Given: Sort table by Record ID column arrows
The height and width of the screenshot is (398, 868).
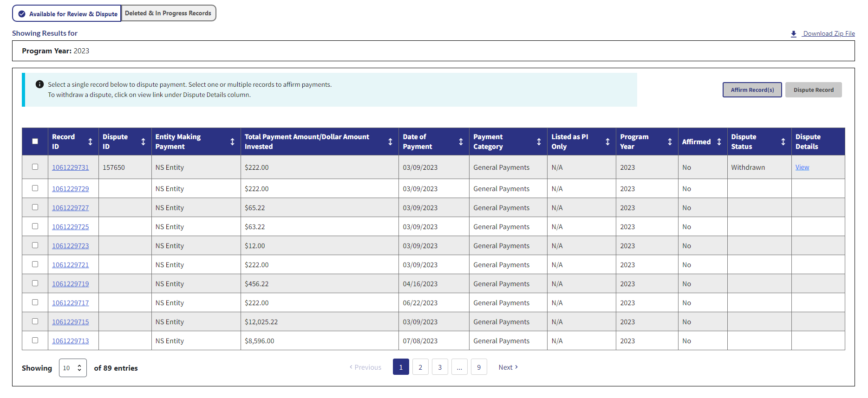Looking at the screenshot, I should coord(90,142).
